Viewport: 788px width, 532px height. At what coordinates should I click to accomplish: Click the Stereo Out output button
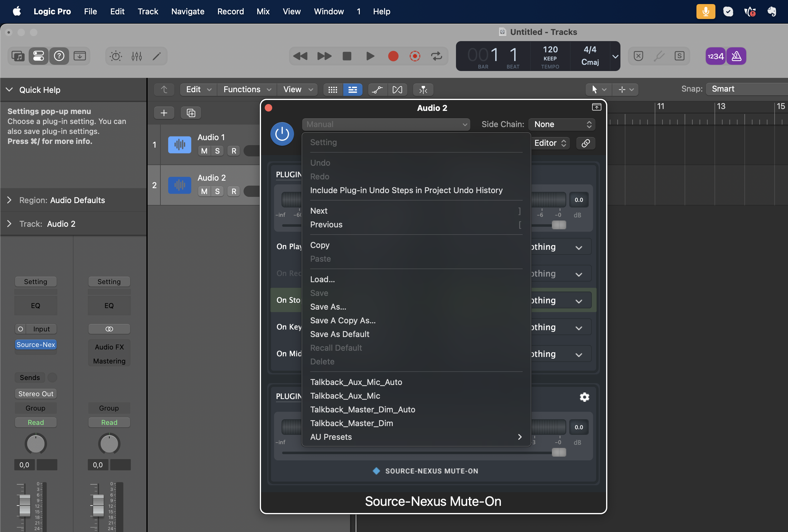[36, 394]
